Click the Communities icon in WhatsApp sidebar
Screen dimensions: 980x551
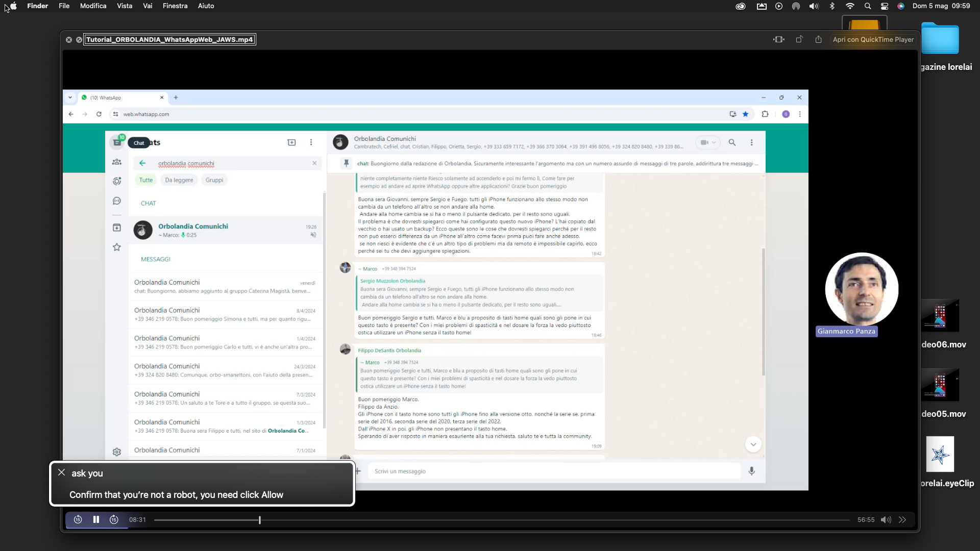click(117, 162)
